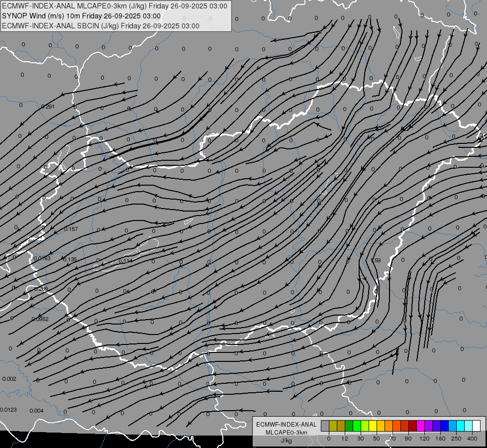The width and height of the screenshot is (487, 448).
Task: Select the 0.135 map value
Action: tap(70, 259)
